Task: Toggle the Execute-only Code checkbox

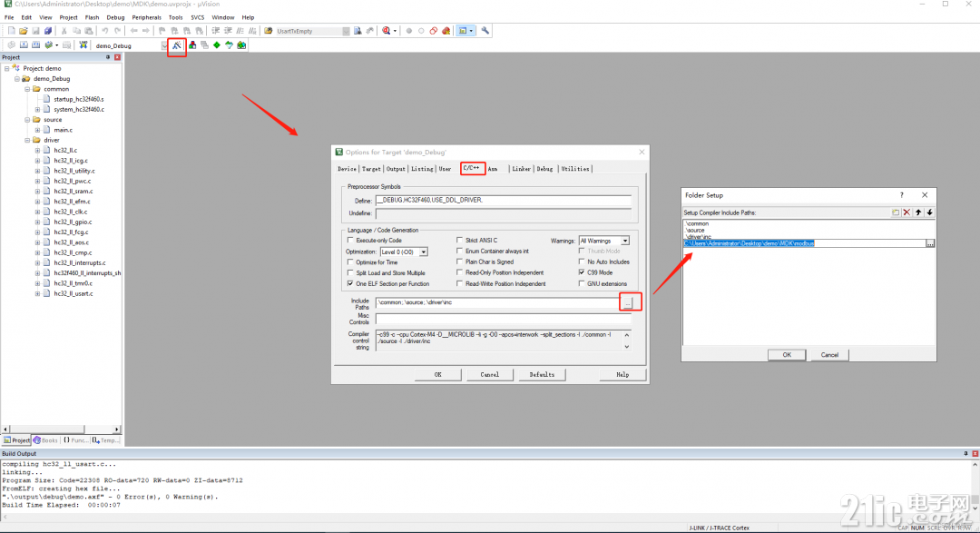Action: (x=350, y=241)
